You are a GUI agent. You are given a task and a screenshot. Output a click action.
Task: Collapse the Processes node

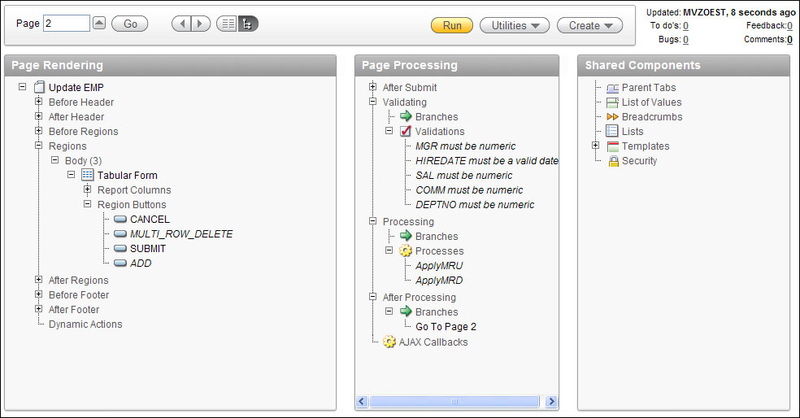tap(389, 250)
